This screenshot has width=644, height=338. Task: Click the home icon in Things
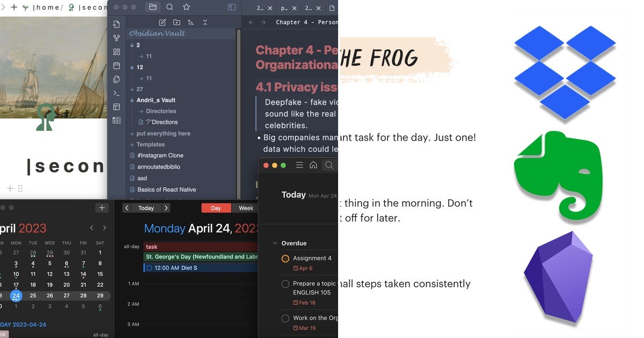click(314, 165)
